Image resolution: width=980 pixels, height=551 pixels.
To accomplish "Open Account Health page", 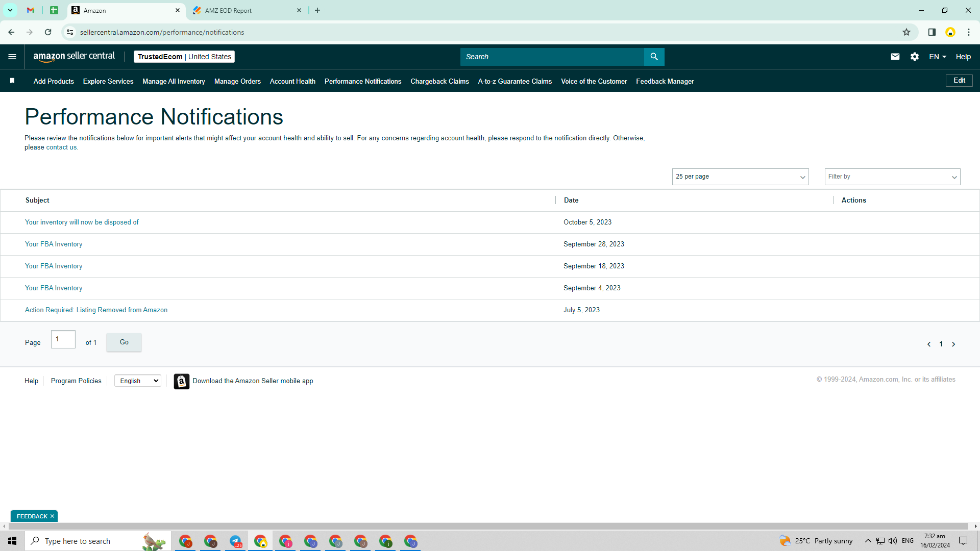I will (x=292, y=81).
